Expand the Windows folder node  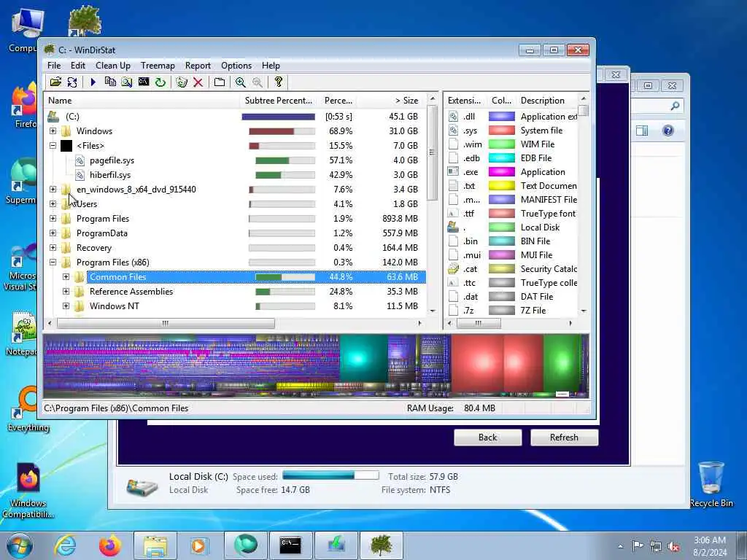[x=53, y=131]
